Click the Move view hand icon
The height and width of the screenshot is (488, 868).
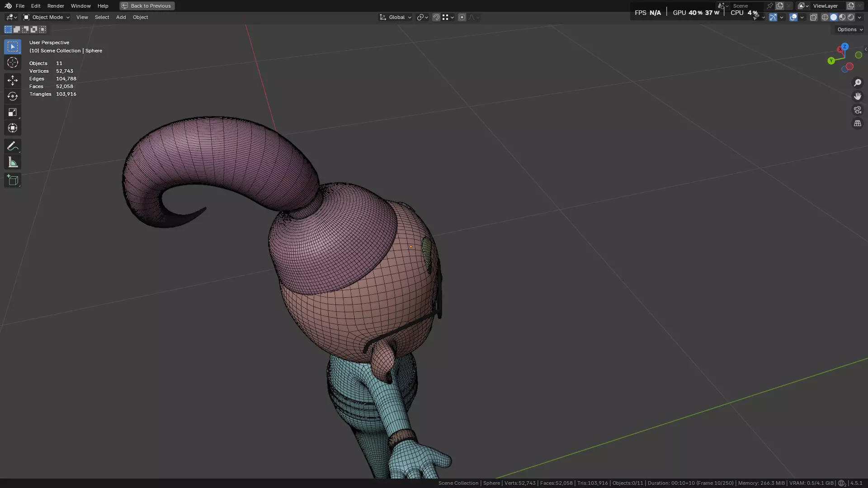(858, 96)
